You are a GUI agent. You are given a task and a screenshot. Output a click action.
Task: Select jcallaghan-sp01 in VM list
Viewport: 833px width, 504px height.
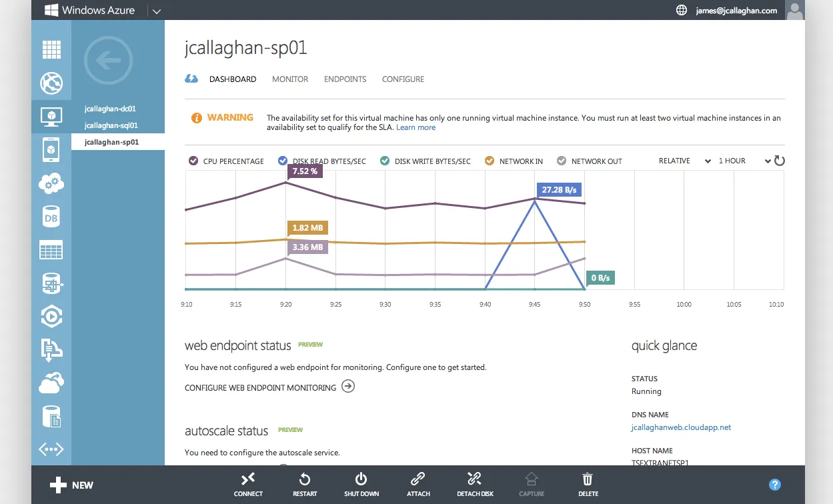118,142
